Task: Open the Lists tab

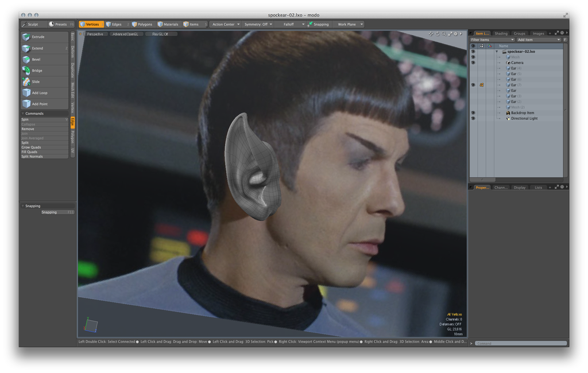Action: [x=538, y=188]
